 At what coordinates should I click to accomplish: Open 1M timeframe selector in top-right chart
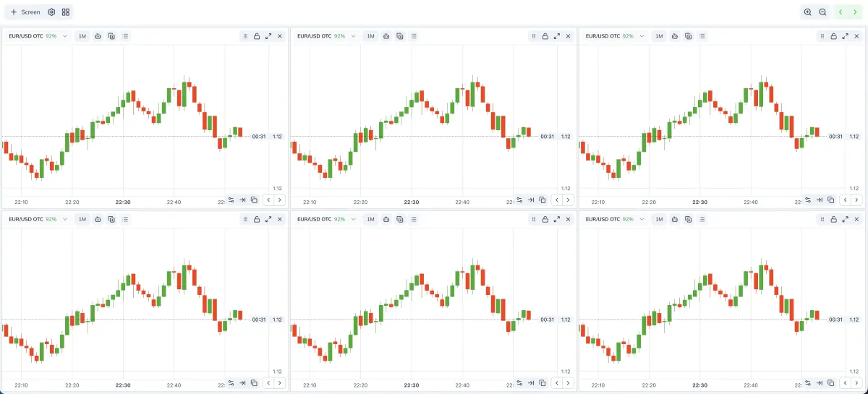tap(660, 36)
